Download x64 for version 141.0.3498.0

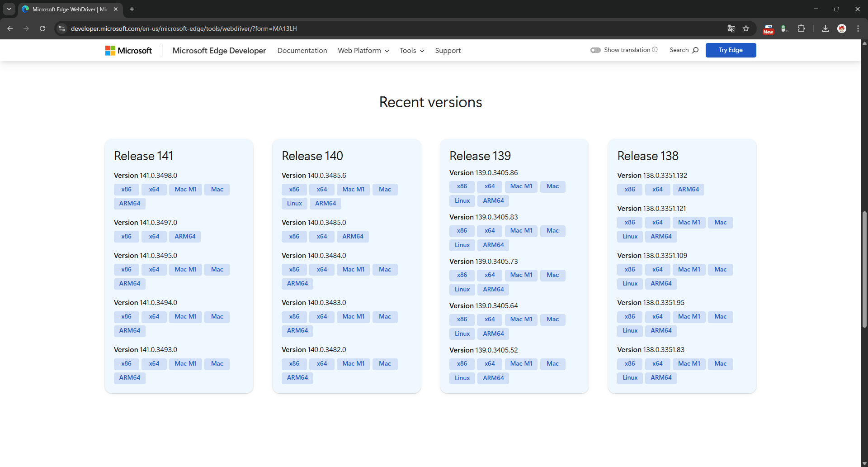point(154,190)
